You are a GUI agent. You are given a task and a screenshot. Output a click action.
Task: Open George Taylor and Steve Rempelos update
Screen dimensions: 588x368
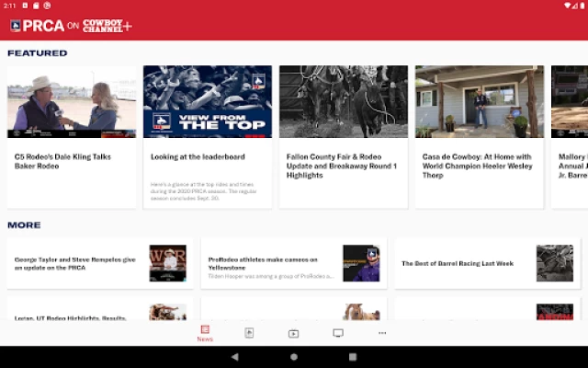75,263
